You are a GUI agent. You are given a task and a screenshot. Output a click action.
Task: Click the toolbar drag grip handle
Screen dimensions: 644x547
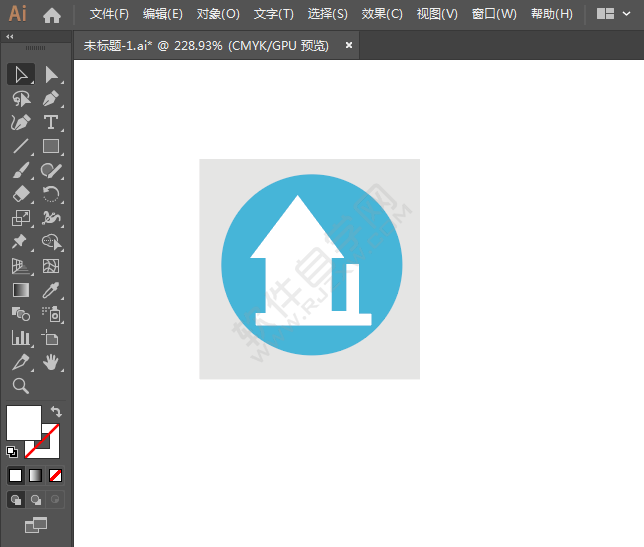pyautogui.click(x=35, y=48)
